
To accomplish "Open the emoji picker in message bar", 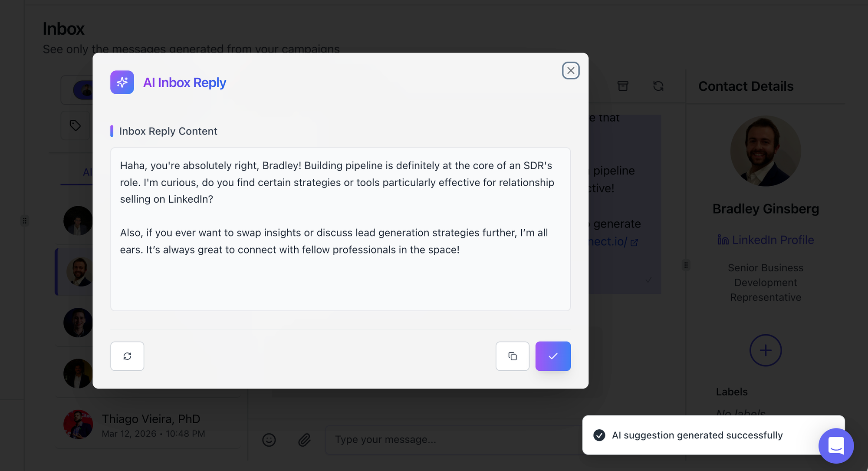I will [269, 440].
